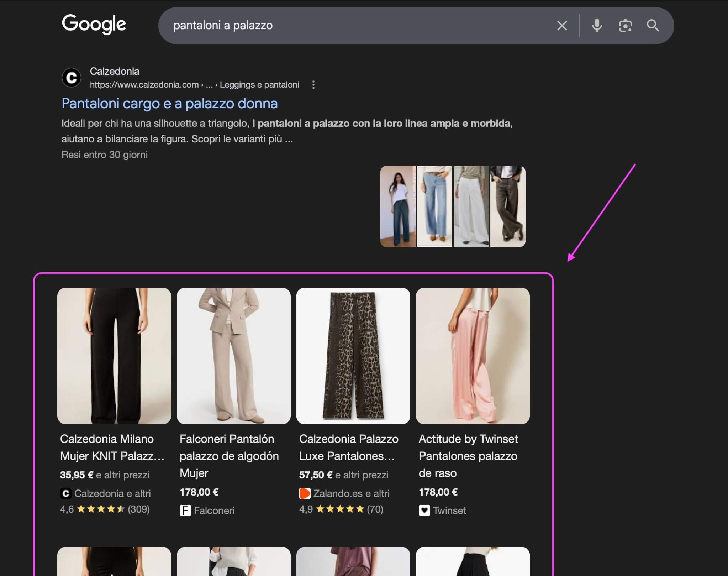Clear the search query with the X icon

coord(562,25)
